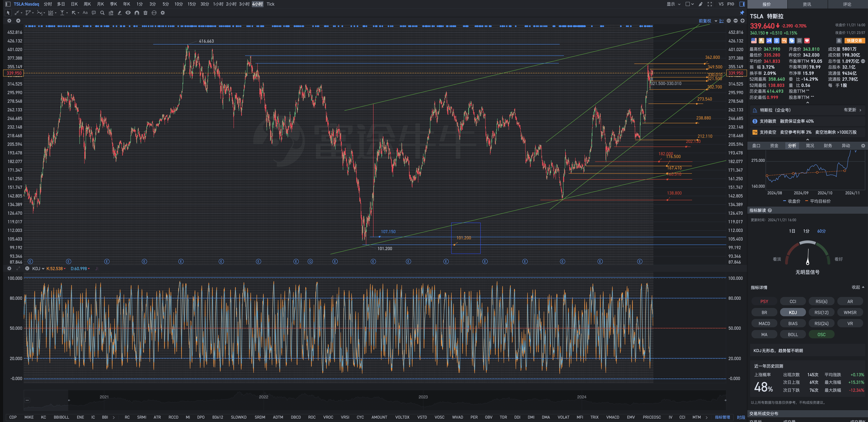868x422 pixels.
Task: Open D line value dropdown arrow
Action: (89, 269)
